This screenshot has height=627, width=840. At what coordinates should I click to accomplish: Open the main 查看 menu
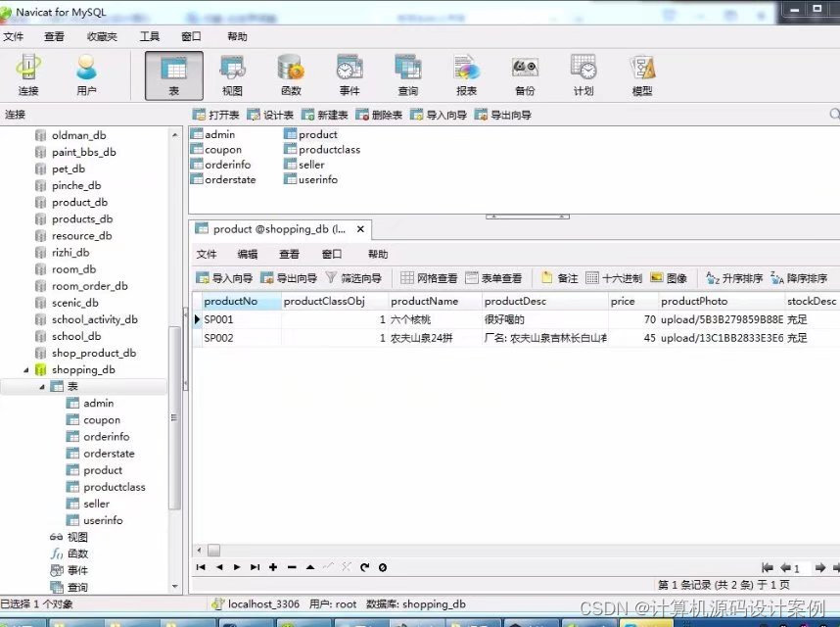54,36
